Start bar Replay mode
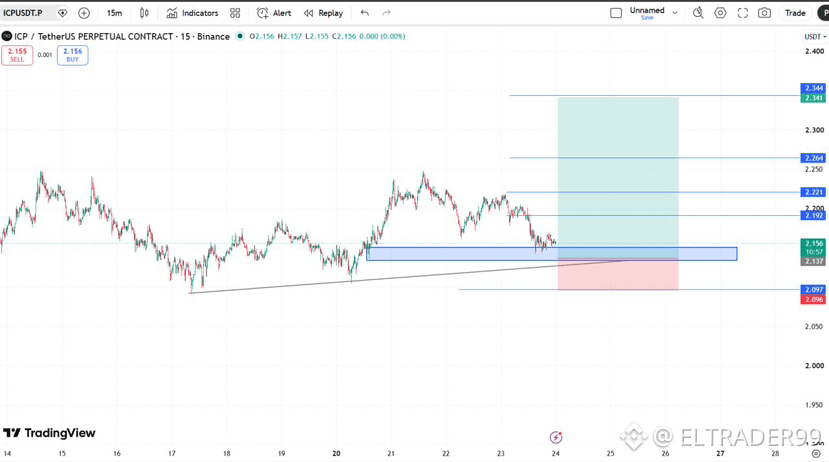Viewport: 829px width, 462px height. 324,13
